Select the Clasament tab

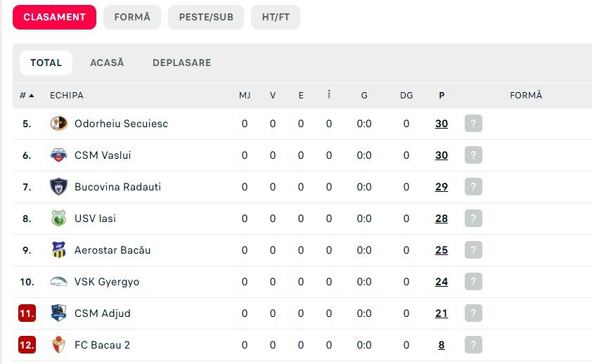point(54,17)
